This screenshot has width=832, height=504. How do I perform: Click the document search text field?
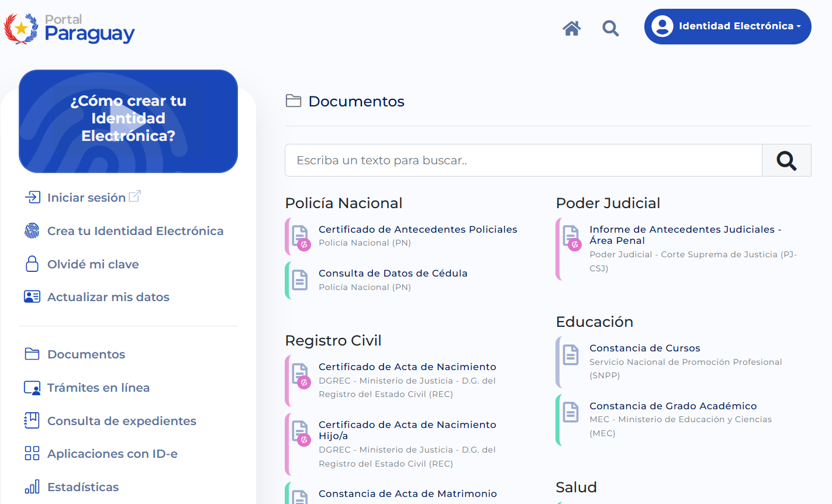click(x=523, y=160)
